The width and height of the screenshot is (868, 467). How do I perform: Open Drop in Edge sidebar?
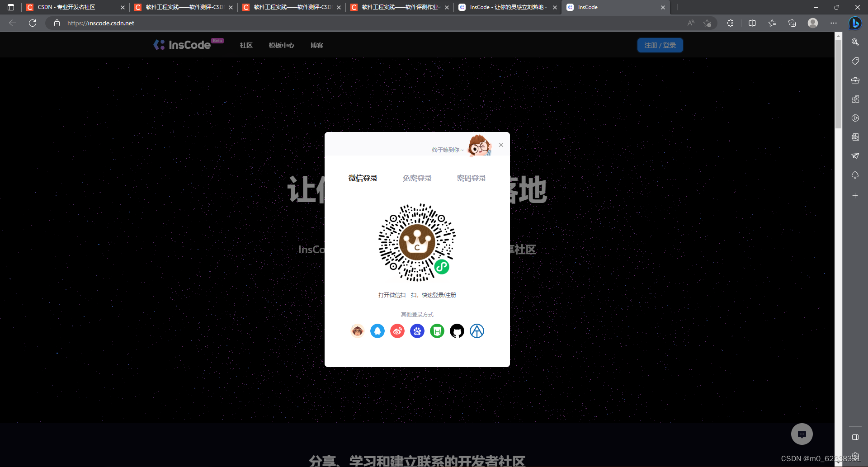coord(855,156)
